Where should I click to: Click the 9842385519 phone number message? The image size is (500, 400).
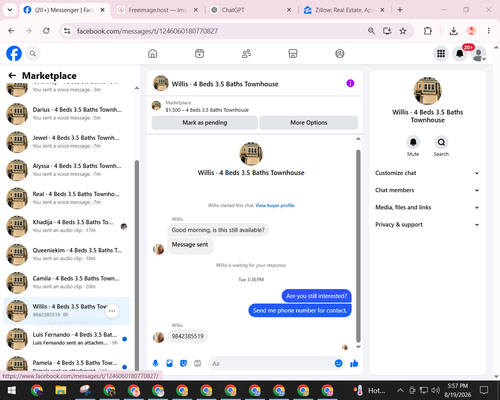(187, 336)
